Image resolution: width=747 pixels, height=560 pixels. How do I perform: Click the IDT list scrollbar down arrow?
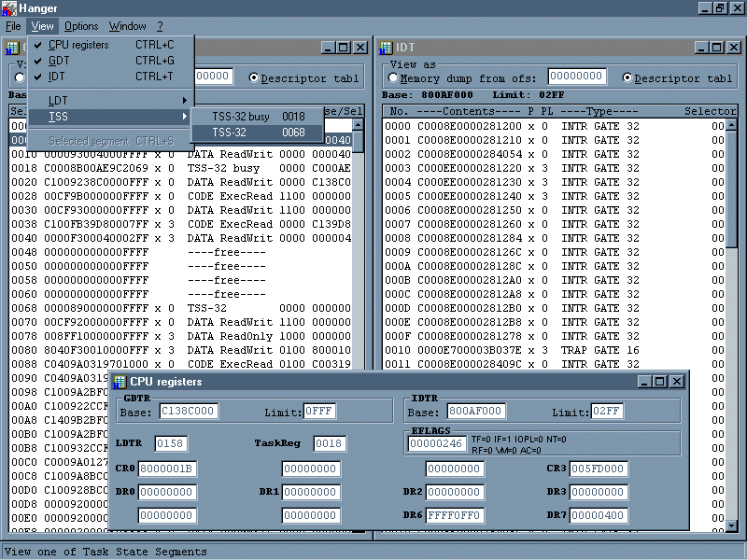click(732, 525)
